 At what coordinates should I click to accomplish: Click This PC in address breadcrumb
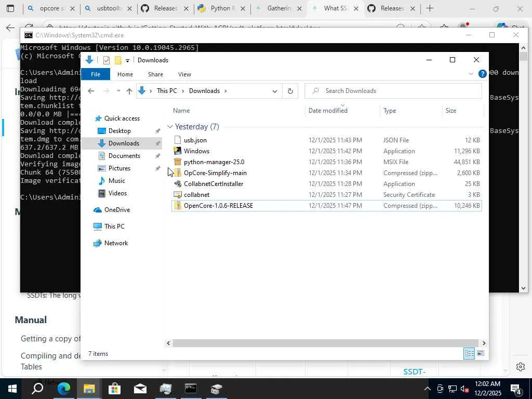tap(167, 91)
